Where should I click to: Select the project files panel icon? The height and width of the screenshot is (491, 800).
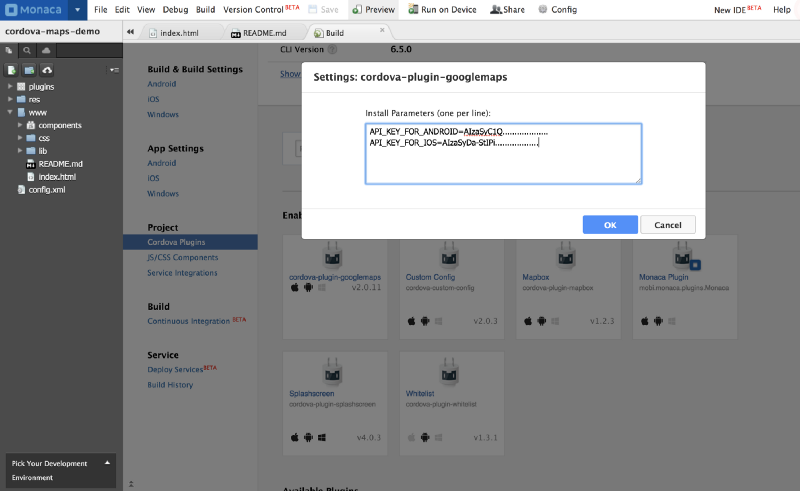pos(9,50)
